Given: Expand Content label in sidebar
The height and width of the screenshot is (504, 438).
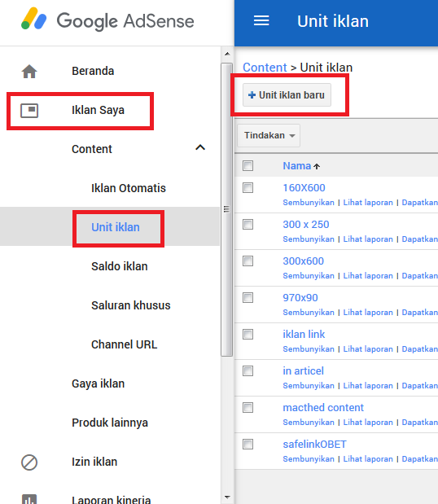Looking at the screenshot, I should [x=92, y=149].
